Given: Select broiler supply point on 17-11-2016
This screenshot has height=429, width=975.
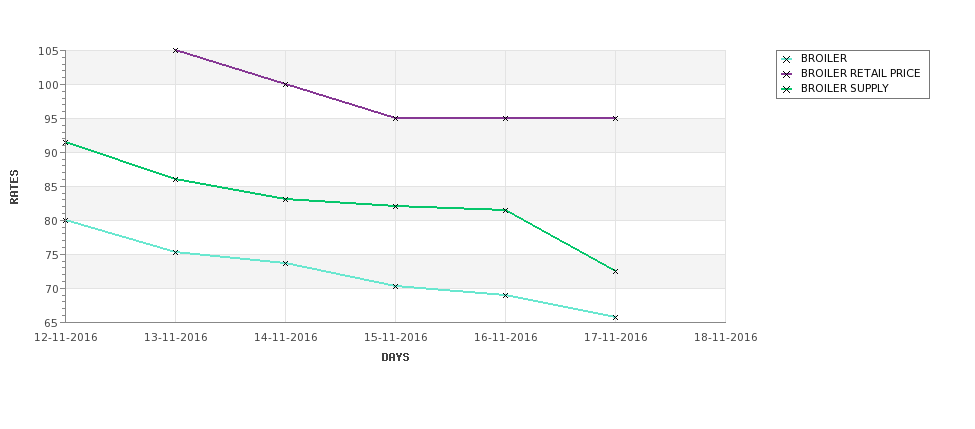Looking at the screenshot, I should [615, 271].
